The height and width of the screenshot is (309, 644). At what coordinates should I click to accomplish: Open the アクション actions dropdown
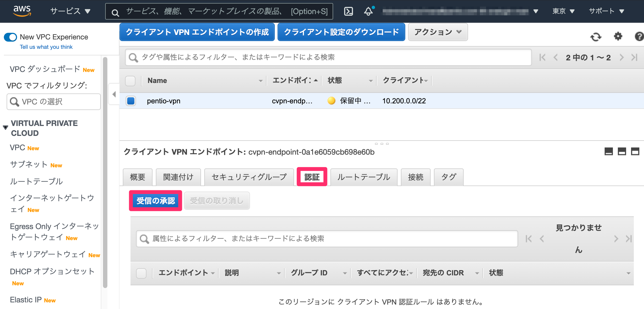(438, 32)
